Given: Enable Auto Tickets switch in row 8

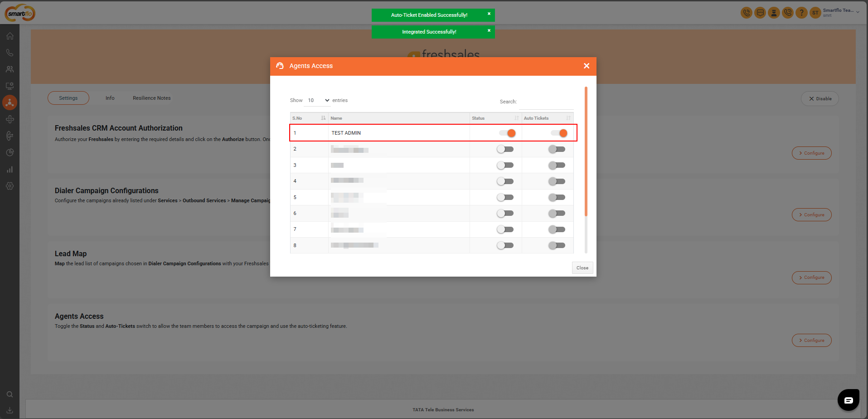Looking at the screenshot, I should (557, 245).
